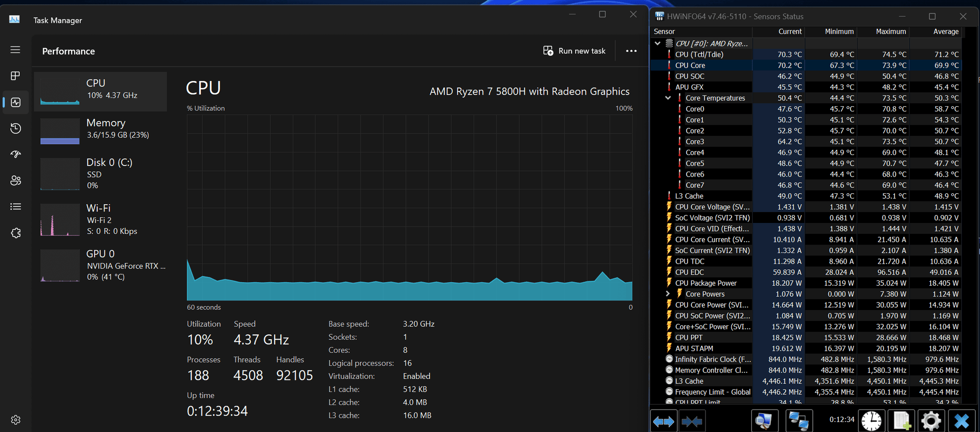Screen dimensions: 980x432
Task: Select the CPU (Tctl/Tdie) sensor row
Action: 807,54
